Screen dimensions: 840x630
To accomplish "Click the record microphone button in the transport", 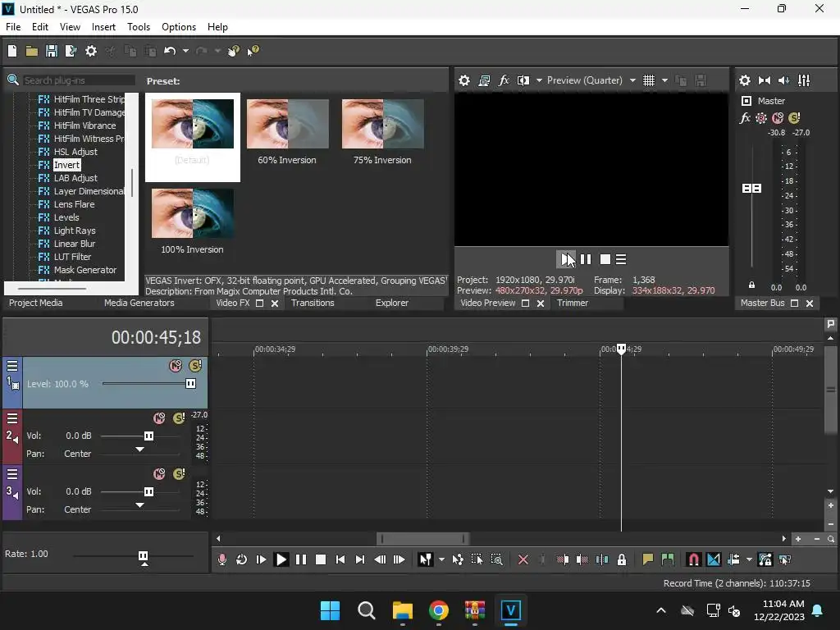I will pyautogui.click(x=221, y=559).
